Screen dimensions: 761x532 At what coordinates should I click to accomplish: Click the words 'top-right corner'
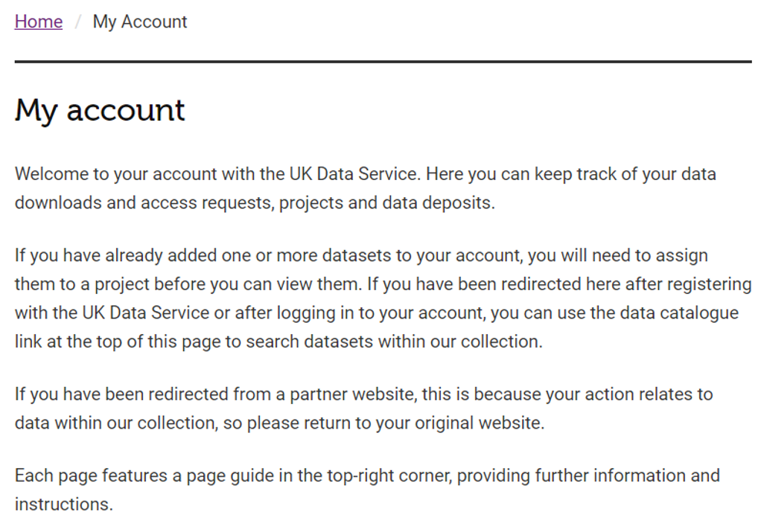tap(389, 475)
